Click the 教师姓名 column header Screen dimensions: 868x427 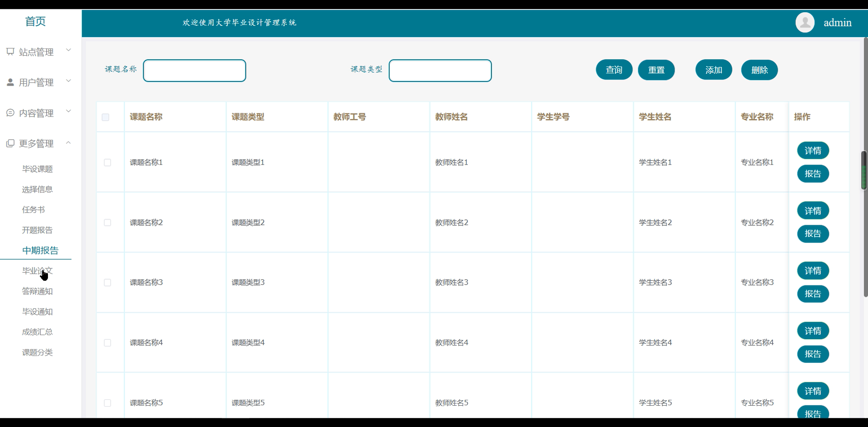(x=451, y=117)
